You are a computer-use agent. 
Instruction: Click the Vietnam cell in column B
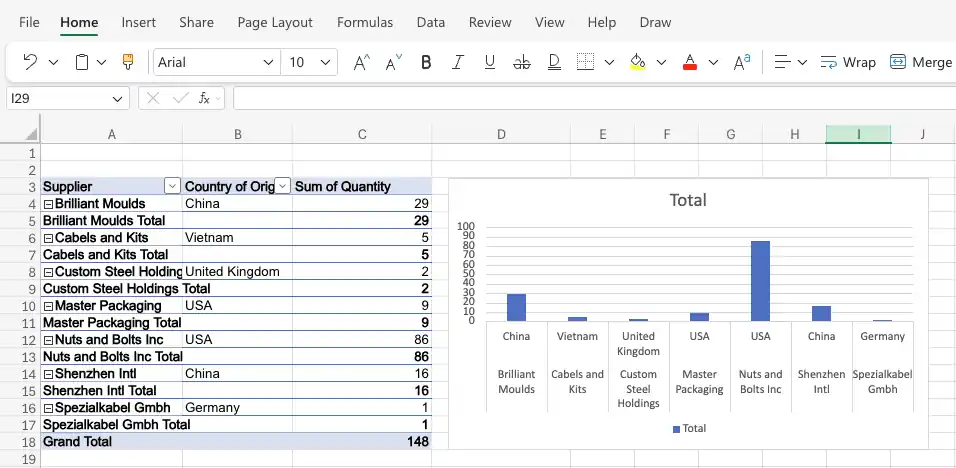click(237, 238)
